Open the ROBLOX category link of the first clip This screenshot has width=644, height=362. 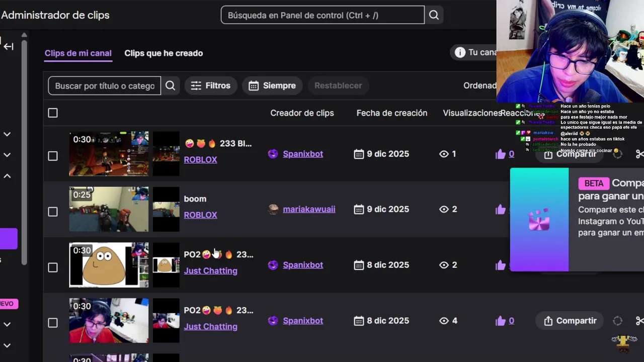[200, 159]
